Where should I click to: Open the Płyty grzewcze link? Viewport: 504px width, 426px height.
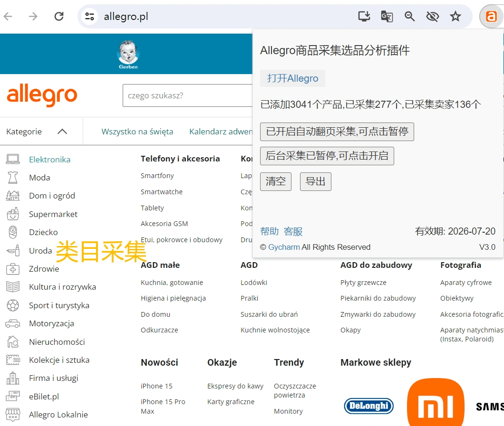[364, 283]
